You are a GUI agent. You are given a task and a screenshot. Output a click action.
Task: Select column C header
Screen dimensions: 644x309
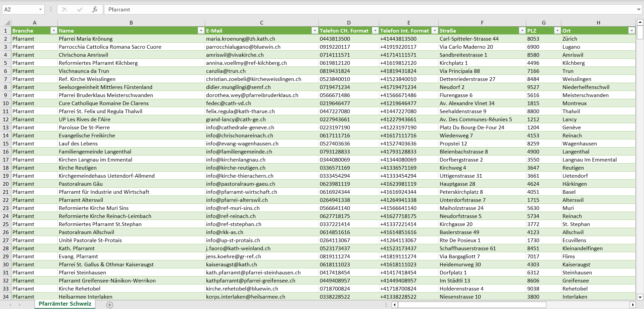(x=262, y=23)
